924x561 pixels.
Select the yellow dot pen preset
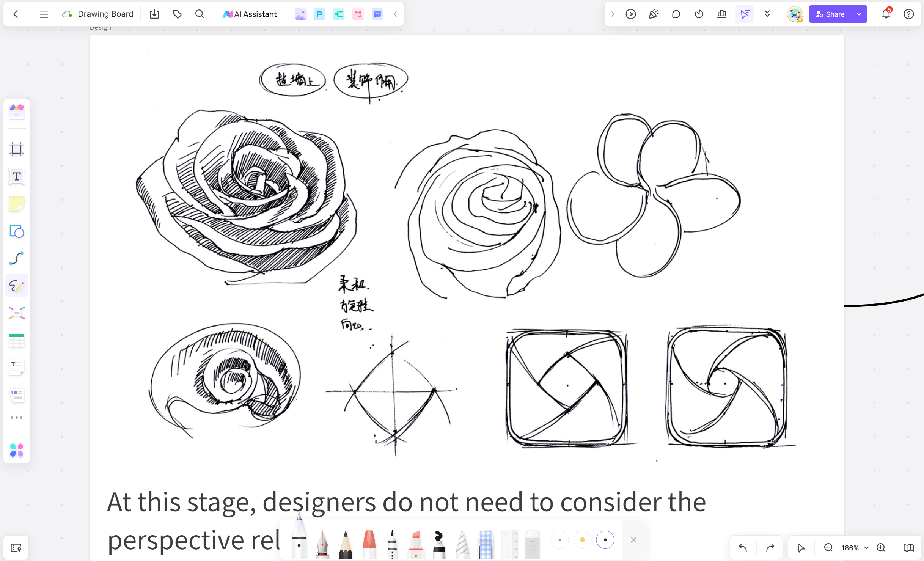(582, 540)
